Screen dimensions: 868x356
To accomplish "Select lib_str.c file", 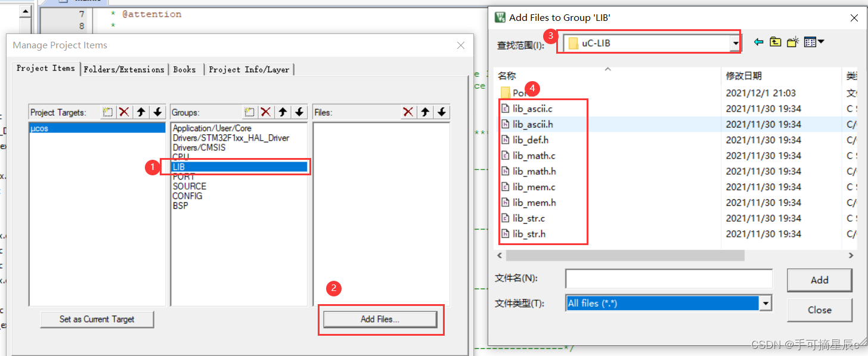I will (x=522, y=218).
